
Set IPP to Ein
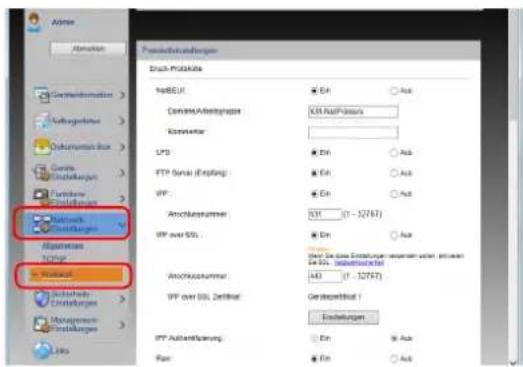(x=314, y=194)
